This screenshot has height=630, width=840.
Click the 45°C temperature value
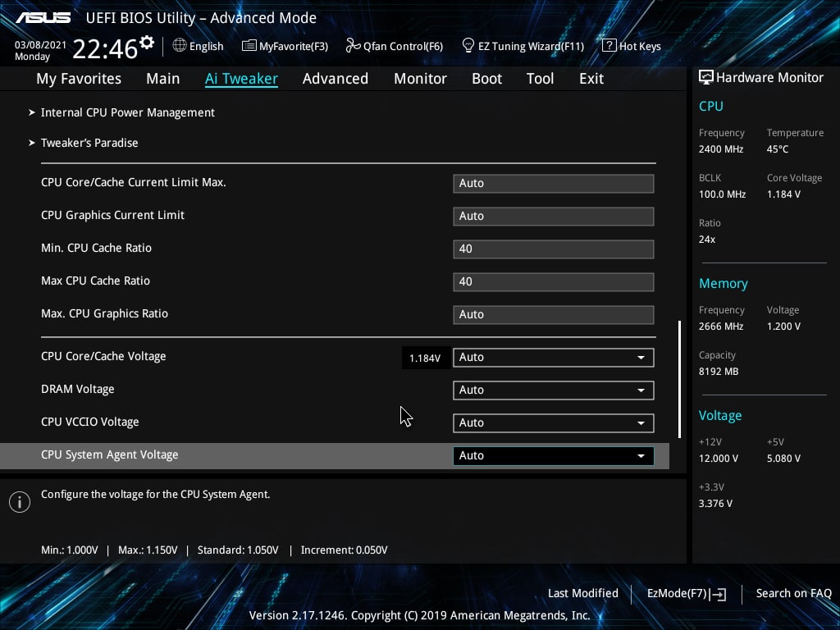(778, 149)
